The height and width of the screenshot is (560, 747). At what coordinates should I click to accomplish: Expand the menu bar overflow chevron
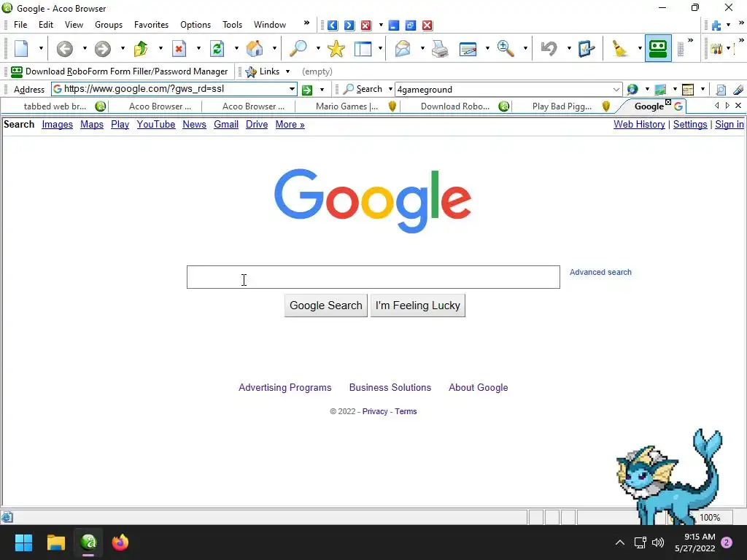[x=306, y=23]
